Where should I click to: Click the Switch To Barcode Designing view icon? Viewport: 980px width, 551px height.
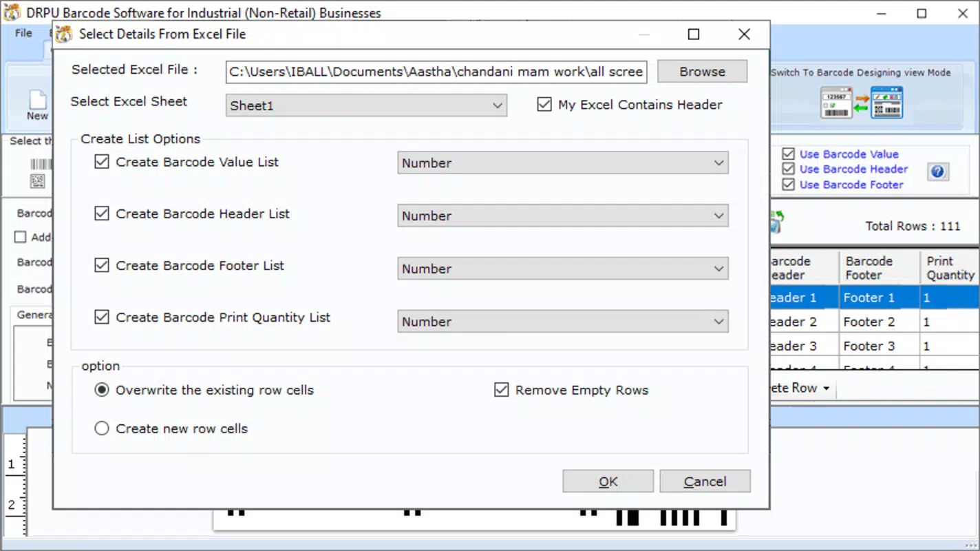tap(862, 103)
